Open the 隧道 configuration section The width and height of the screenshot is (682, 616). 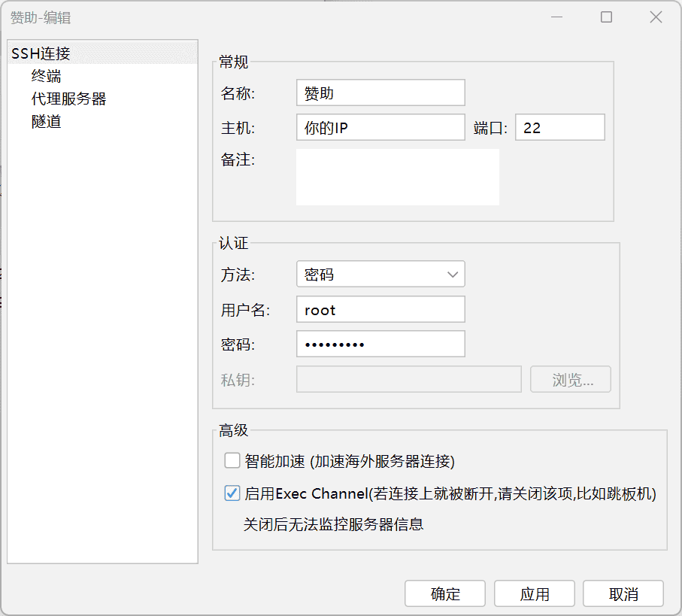pos(47,120)
